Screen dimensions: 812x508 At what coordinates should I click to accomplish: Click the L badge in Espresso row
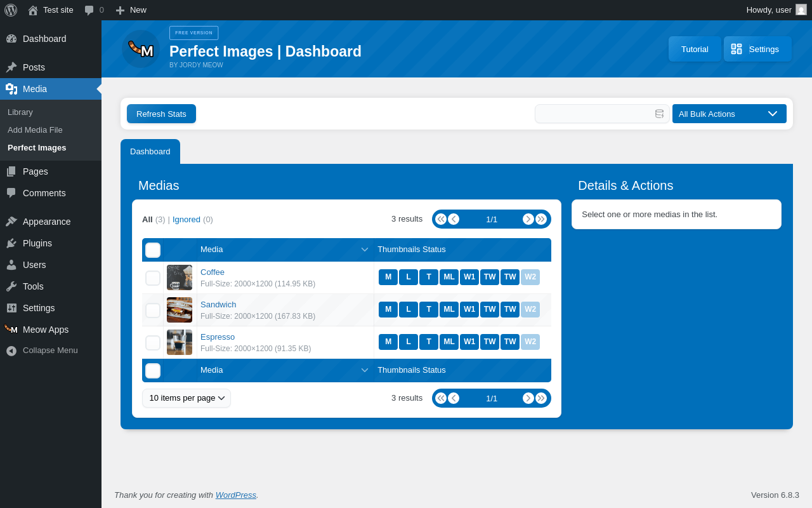(x=409, y=342)
